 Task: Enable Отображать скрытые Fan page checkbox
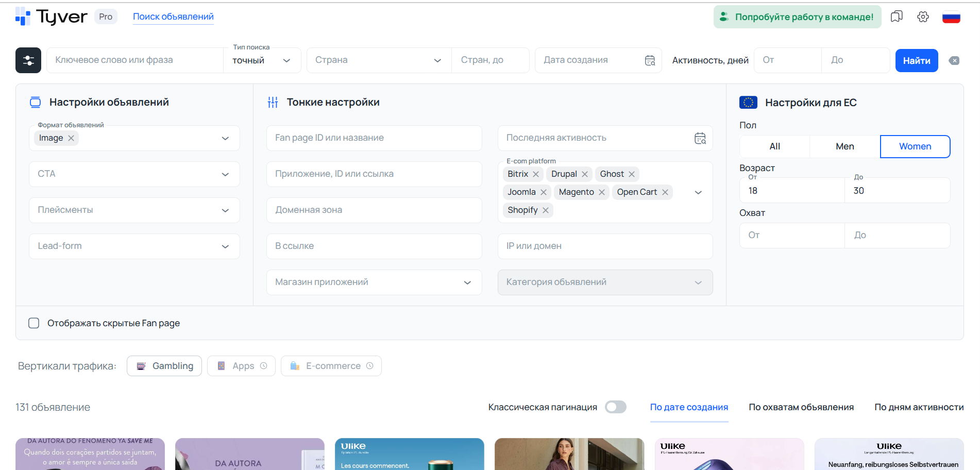(x=34, y=323)
